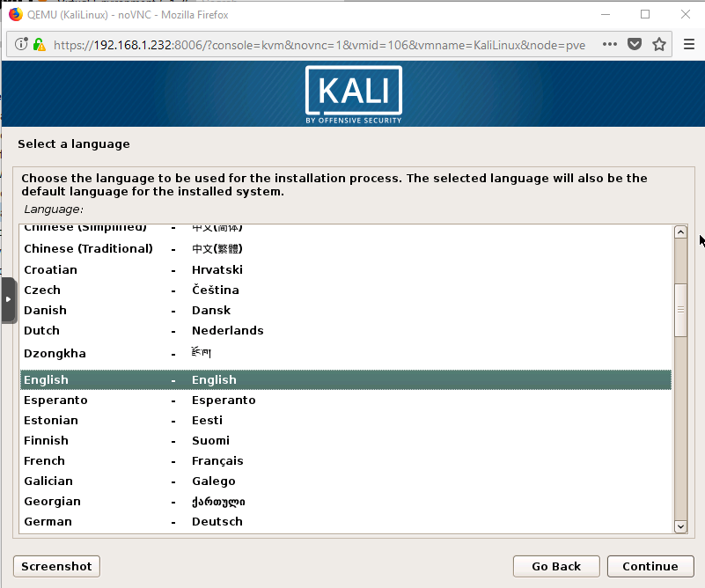705x588 pixels.
Task: Select the Georgian language entry
Action: 346,501
